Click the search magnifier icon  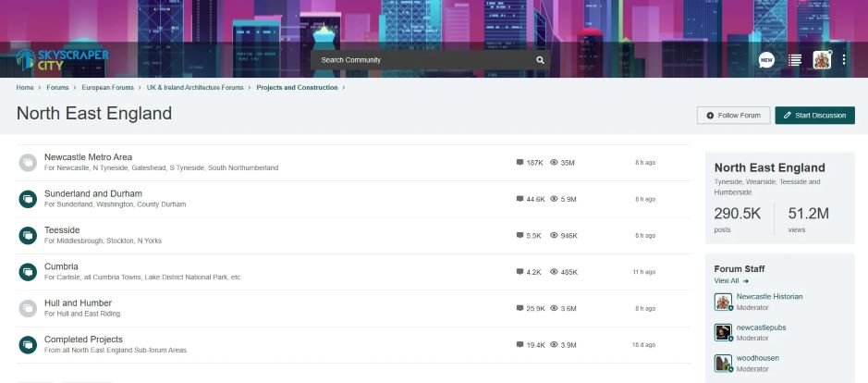point(541,60)
